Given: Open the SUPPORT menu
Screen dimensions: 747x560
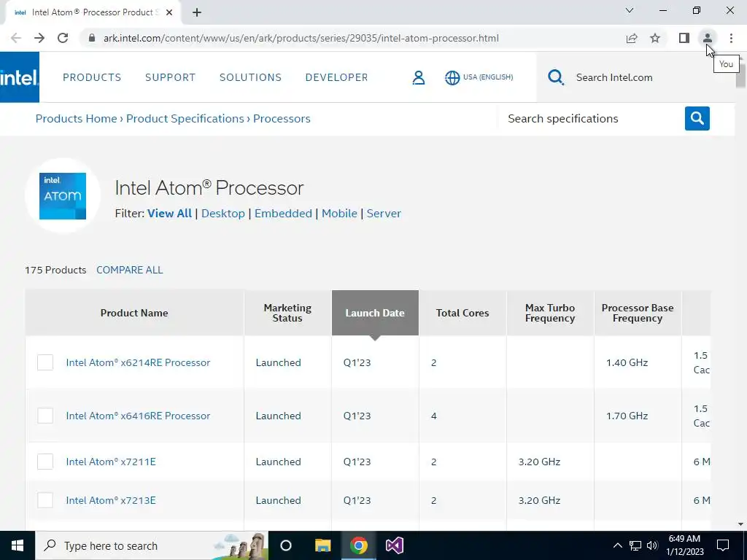Looking at the screenshot, I should (x=170, y=77).
